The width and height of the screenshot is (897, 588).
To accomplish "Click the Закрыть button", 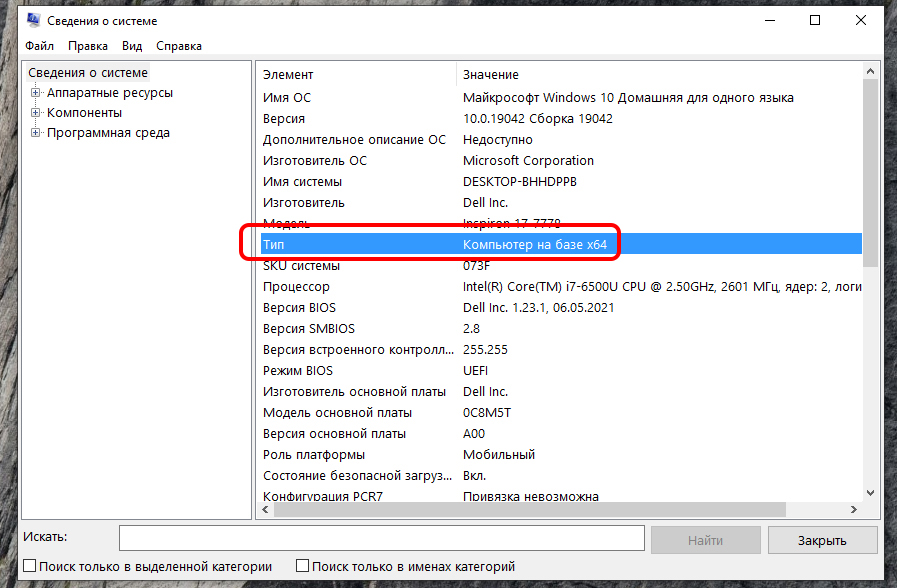I will [821, 540].
